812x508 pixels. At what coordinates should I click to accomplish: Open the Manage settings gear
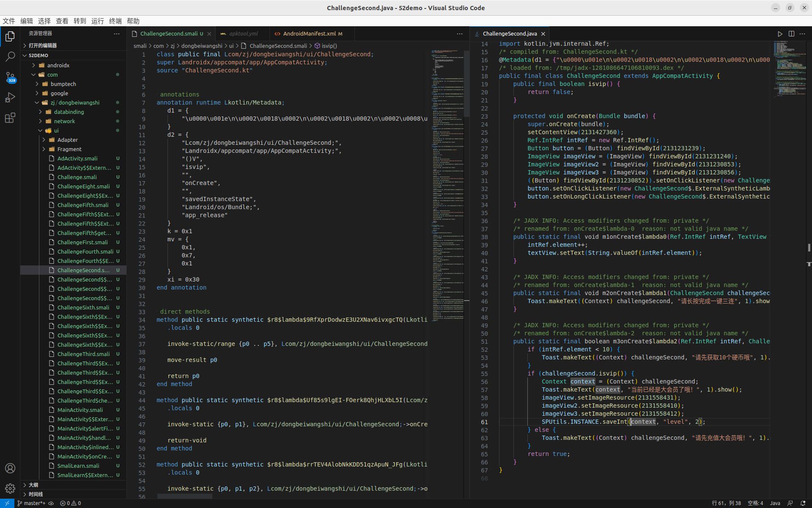coord(10,488)
